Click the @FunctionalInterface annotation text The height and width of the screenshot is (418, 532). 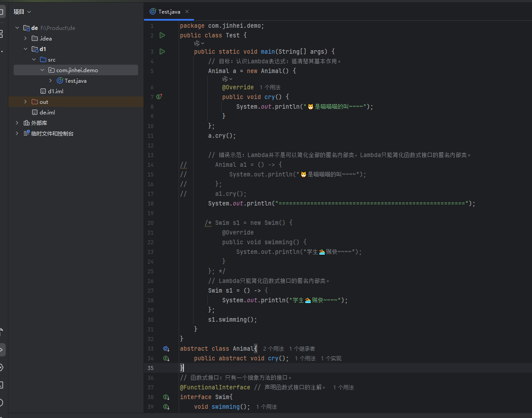(215, 387)
